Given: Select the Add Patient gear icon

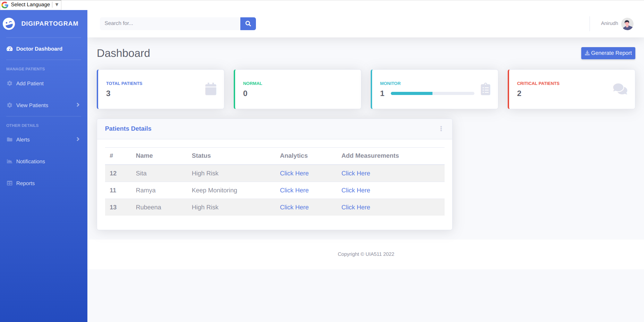Looking at the screenshot, I should point(9,84).
